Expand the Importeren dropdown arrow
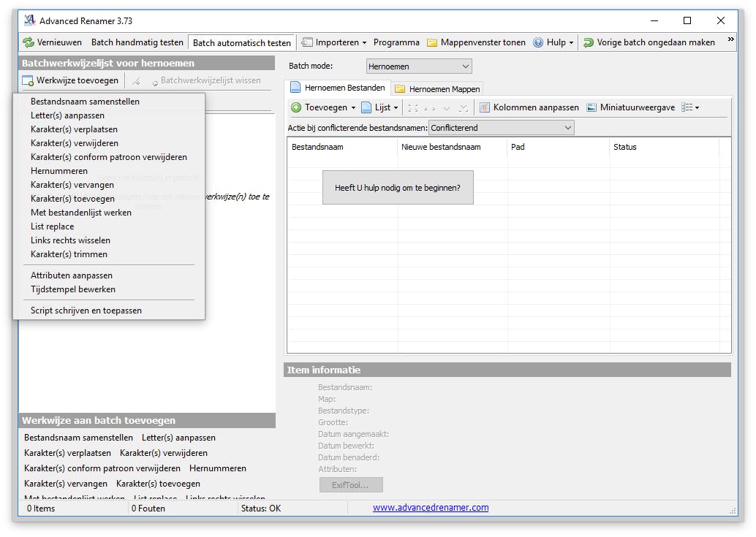The width and height of the screenshot is (756, 537). click(x=365, y=43)
